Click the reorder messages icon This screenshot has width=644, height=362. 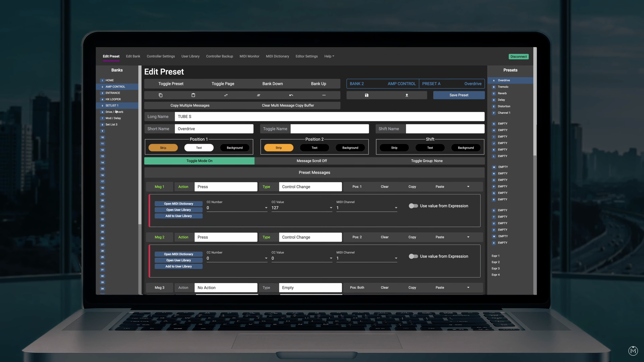(258, 95)
